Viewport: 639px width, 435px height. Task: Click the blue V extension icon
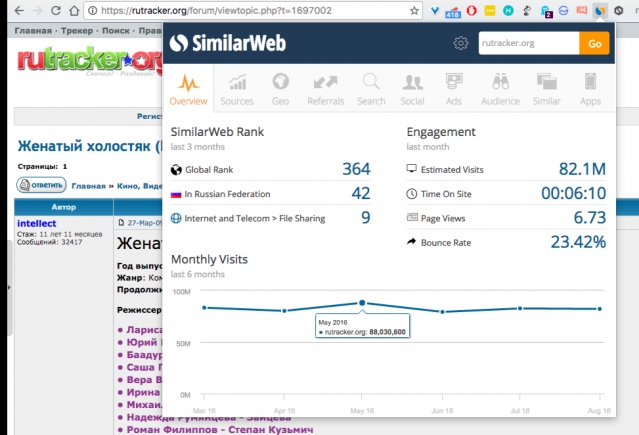click(435, 11)
